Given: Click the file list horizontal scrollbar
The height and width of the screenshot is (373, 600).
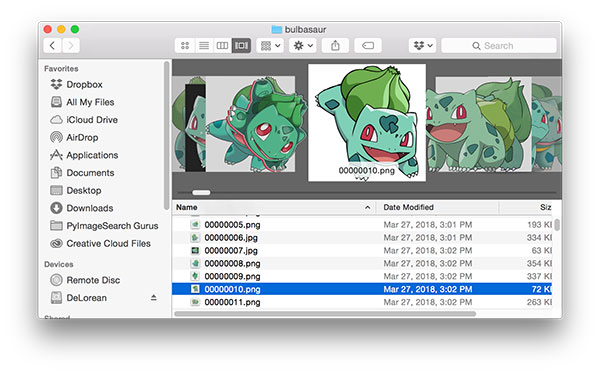Looking at the screenshot, I should (x=325, y=314).
